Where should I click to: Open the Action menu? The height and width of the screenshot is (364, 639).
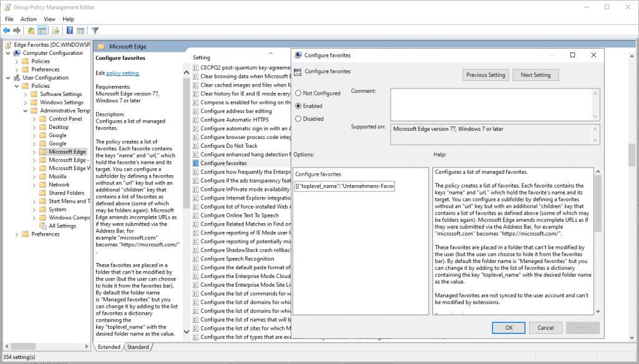(x=28, y=19)
